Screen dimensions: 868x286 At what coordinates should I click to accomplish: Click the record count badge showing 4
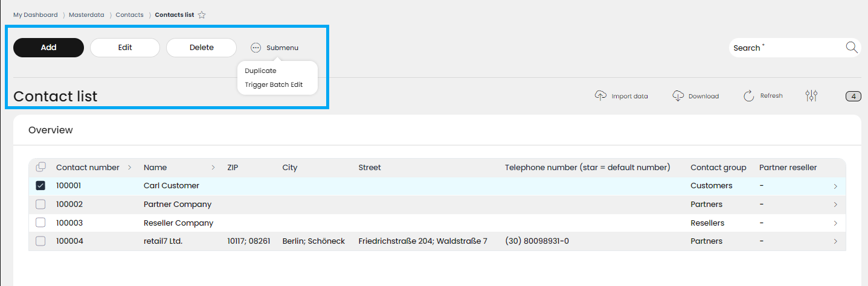[x=853, y=96]
